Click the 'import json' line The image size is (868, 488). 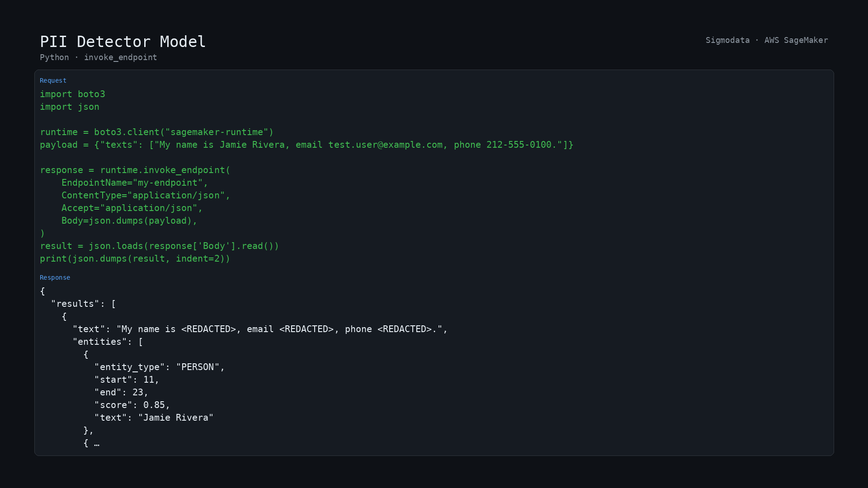point(70,107)
